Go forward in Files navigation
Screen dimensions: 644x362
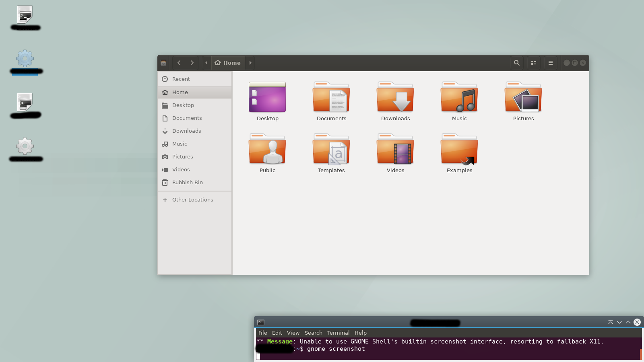click(x=192, y=63)
